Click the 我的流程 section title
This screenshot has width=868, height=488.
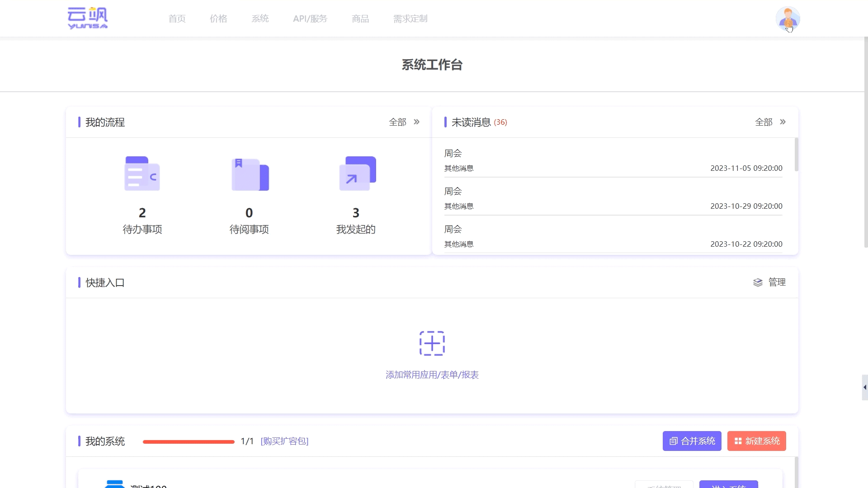(x=105, y=122)
